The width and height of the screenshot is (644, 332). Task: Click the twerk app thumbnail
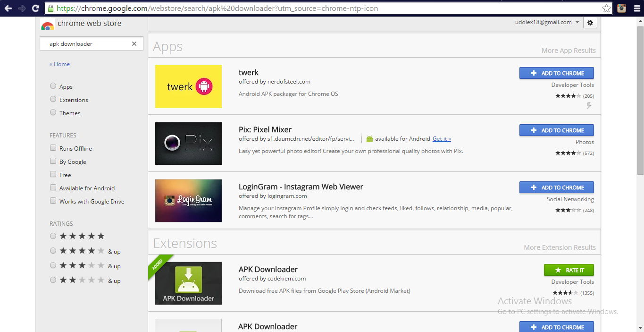[188, 86]
